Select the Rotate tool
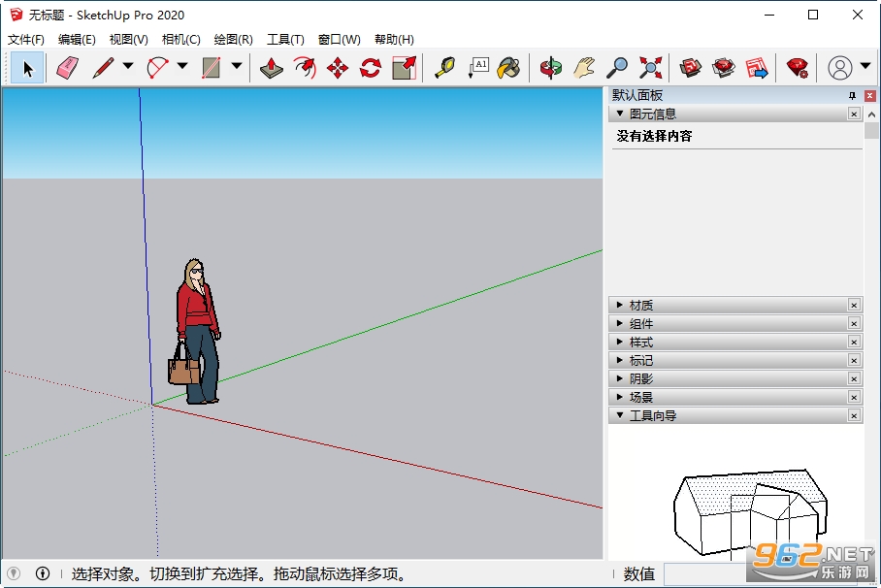 [x=371, y=68]
